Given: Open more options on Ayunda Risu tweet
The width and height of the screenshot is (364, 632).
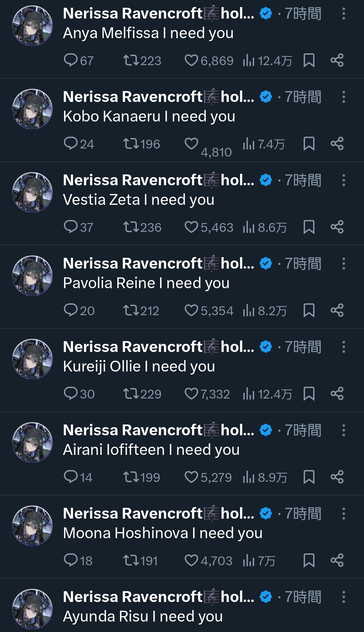Looking at the screenshot, I should tap(343, 597).
